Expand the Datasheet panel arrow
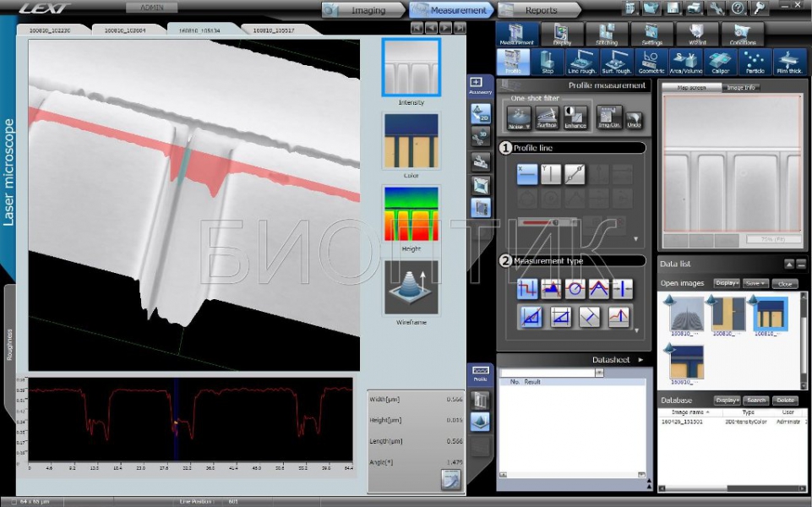 (x=640, y=359)
